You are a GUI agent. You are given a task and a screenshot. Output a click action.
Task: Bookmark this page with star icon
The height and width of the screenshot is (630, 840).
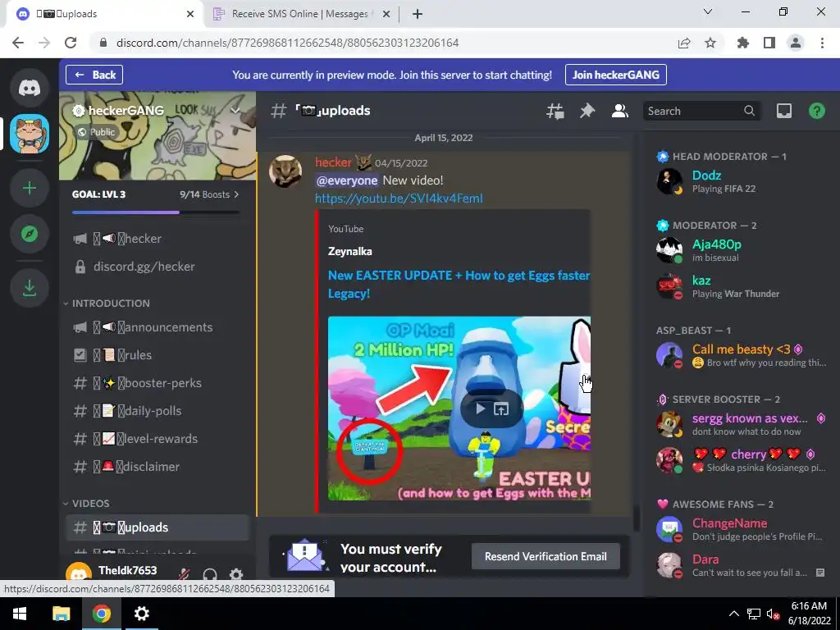tap(710, 43)
